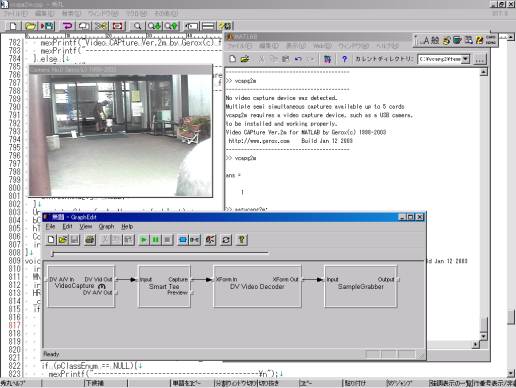Click GraphEdit's refresh graph icon

click(x=226, y=240)
